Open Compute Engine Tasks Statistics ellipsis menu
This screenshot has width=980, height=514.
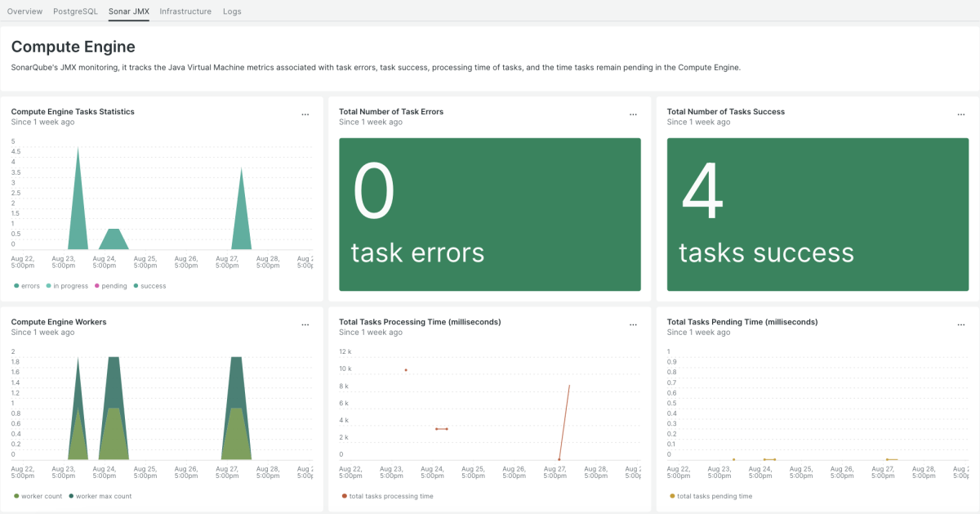[305, 115]
